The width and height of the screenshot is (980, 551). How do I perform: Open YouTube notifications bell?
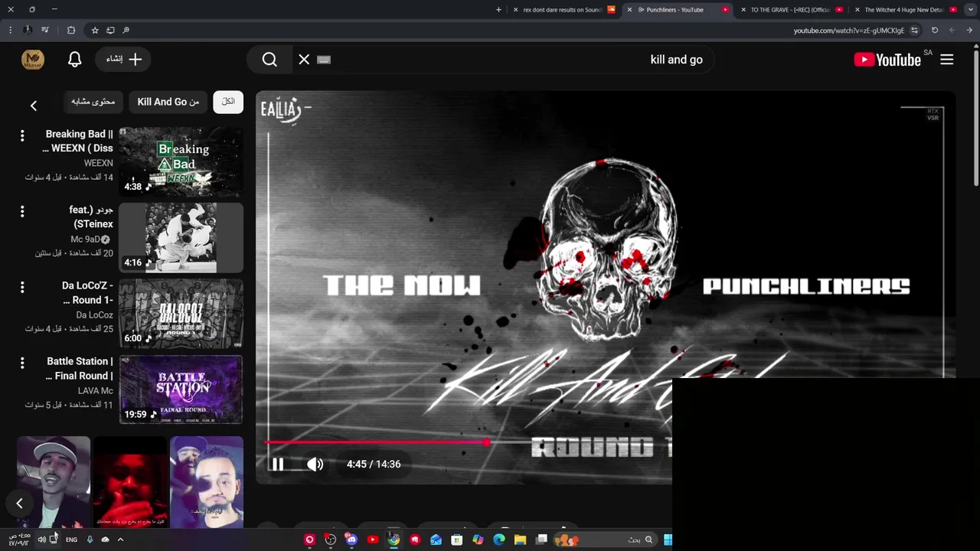(x=74, y=60)
